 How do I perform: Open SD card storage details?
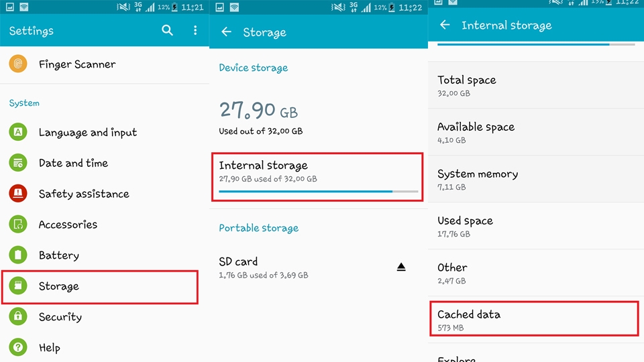(x=319, y=267)
